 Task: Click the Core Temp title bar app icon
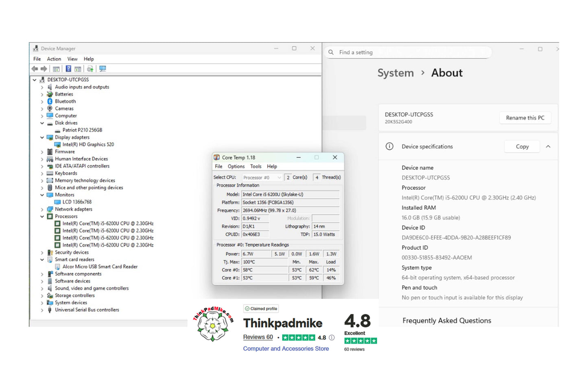tap(217, 157)
